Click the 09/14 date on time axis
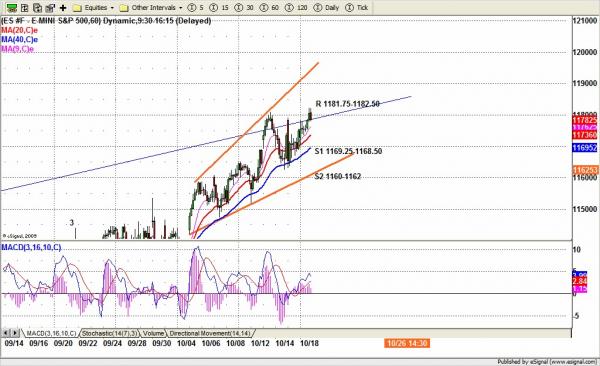This screenshot has width=600, height=366. pyautogui.click(x=14, y=343)
